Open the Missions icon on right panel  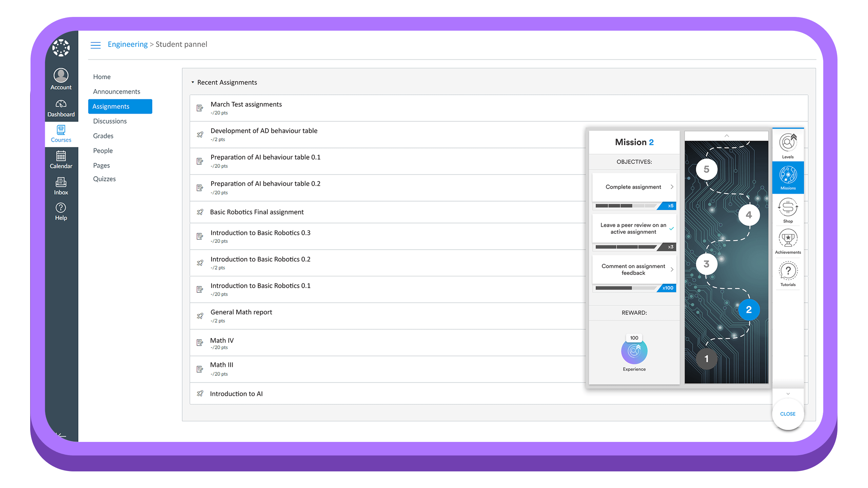(788, 178)
